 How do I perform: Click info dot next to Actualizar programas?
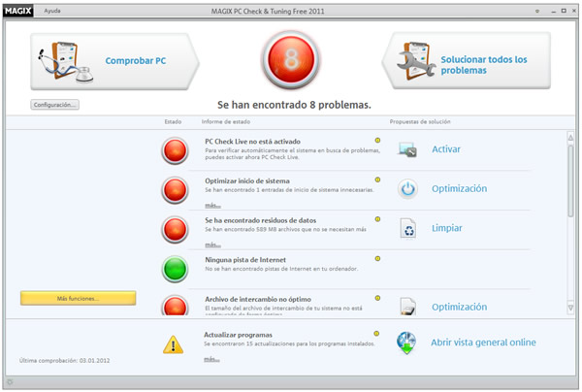pyautogui.click(x=376, y=334)
